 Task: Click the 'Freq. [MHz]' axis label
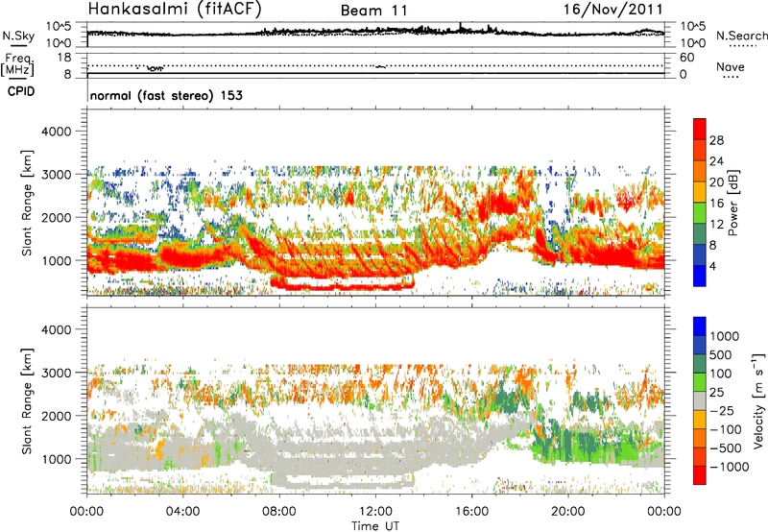(18, 65)
